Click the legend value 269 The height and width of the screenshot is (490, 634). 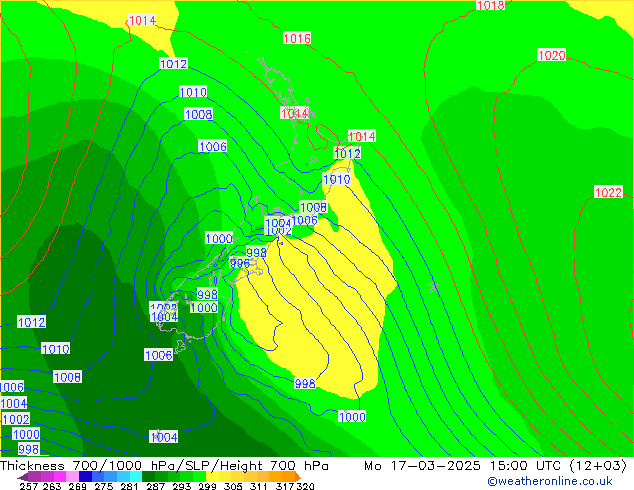(x=77, y=486)
